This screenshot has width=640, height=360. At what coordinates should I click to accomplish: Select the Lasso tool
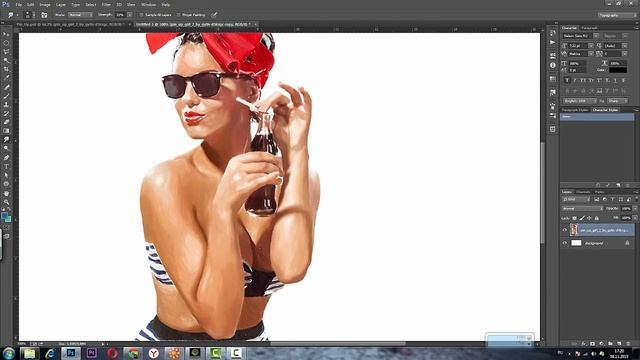point(6,52)
